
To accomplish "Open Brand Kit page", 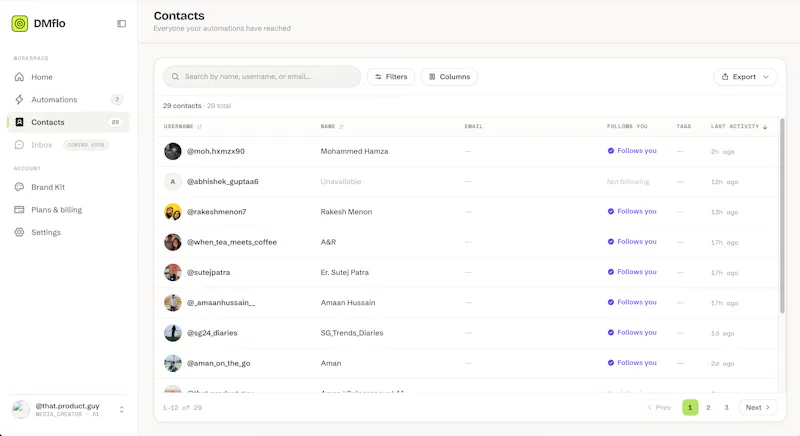I will pos(68,187).
